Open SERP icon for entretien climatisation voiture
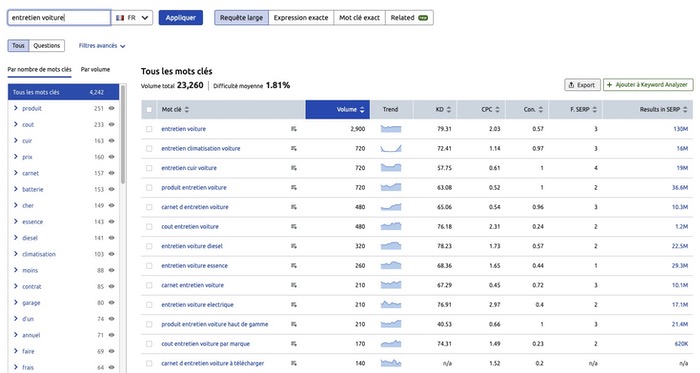This screenshot has width=700, height=373. pyautogui.click(x=293, y=149)
